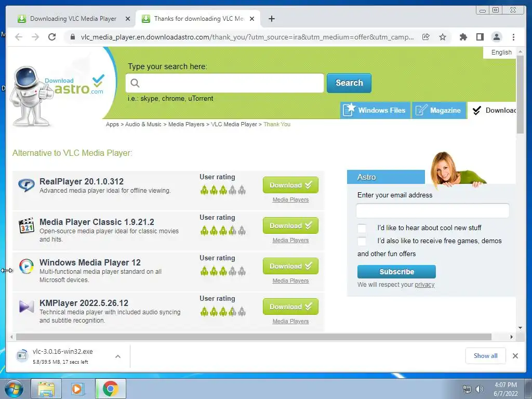The width and height of the screenshot is (532, 399).
Task: Click Media Players breadcrumb link
Action: [187, 124]
